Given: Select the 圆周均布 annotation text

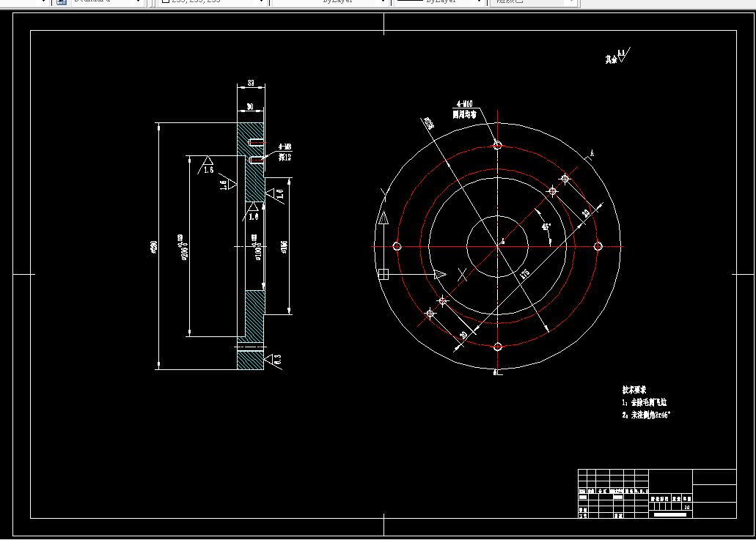Looking at the screenshot, I should point(464,114).
